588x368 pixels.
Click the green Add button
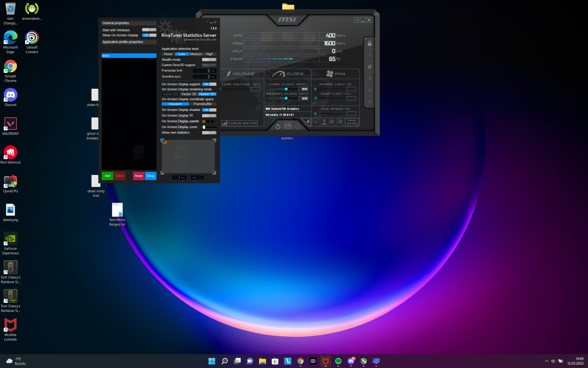coord(107,176)
